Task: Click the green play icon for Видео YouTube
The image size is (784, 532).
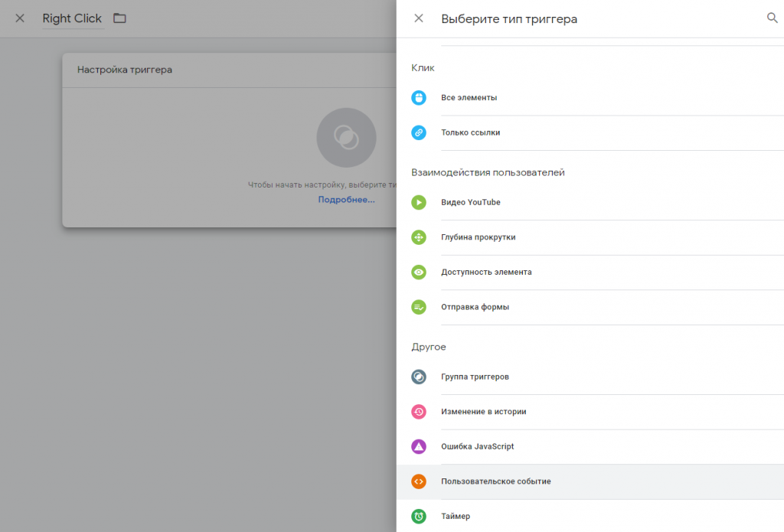Action: pyautogui.click(x=419, y=203)
